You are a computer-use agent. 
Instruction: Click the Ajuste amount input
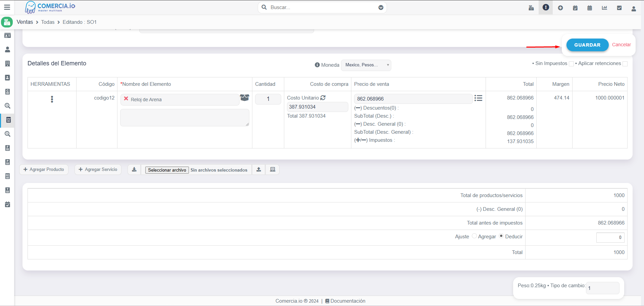coord(610,237)
